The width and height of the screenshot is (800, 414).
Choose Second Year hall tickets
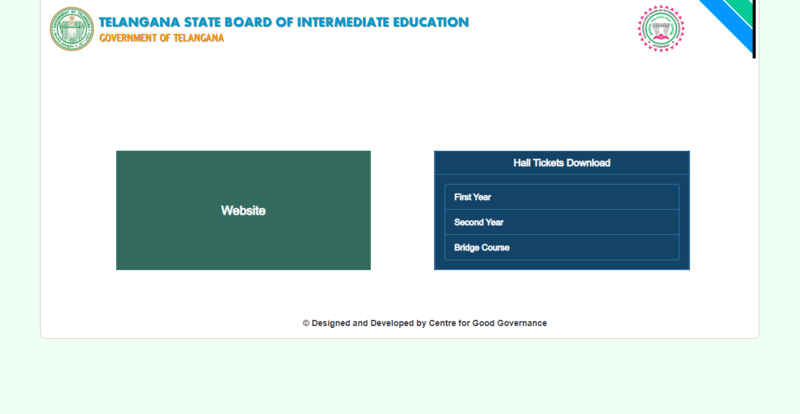tap(561, 222)
